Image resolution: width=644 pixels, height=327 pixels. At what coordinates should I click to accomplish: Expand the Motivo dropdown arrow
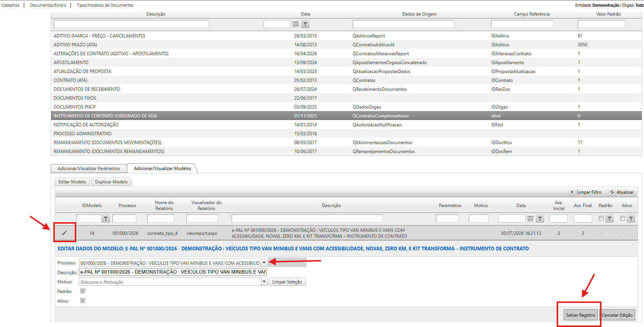click(x=264, y=282)
